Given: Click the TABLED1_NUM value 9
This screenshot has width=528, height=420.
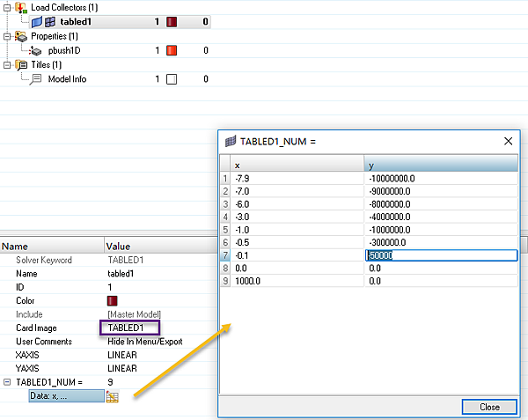Looking at the screenshot, I should click(110, 382).
